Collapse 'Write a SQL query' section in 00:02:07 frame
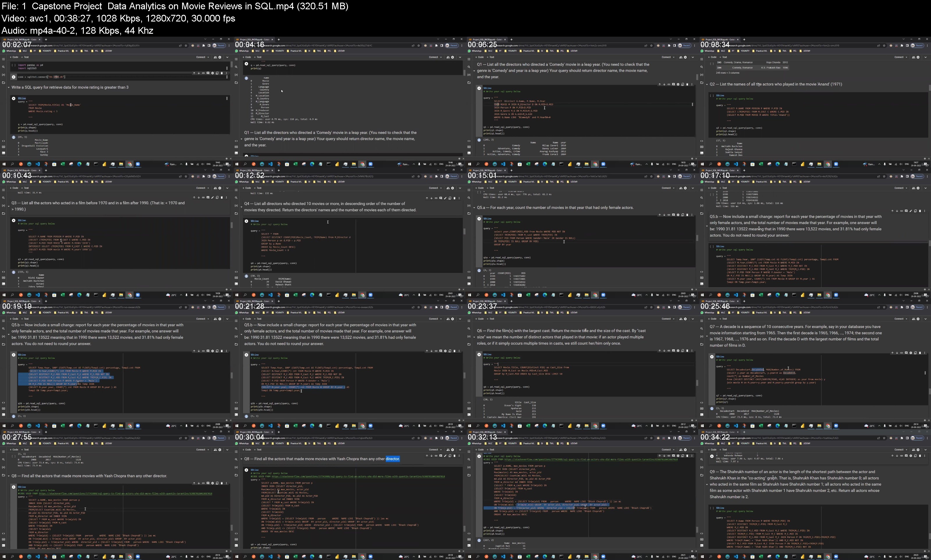931x560 pixels. coord(9,88)
